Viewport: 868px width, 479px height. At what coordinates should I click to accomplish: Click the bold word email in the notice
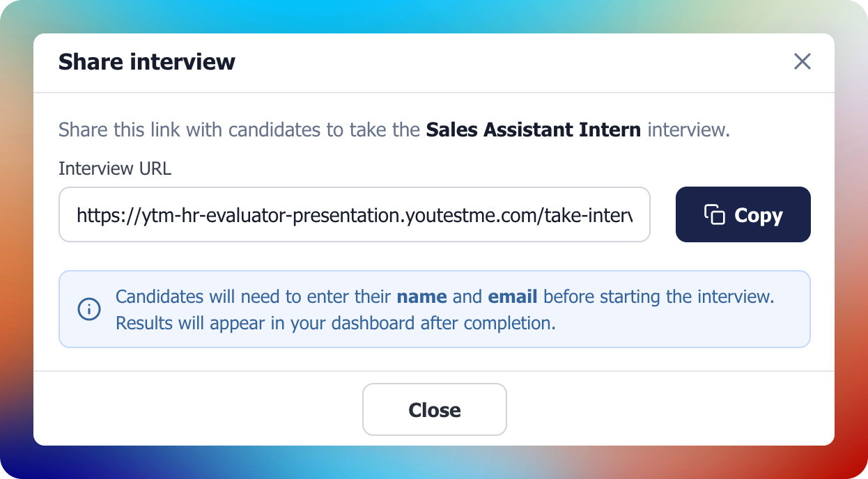coord(513,297)
